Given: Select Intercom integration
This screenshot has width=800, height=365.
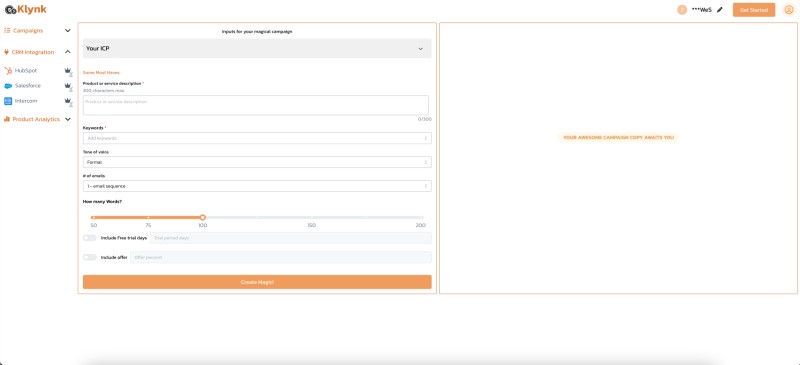Looking at the screenshot, I should click(x=26, y=101).
